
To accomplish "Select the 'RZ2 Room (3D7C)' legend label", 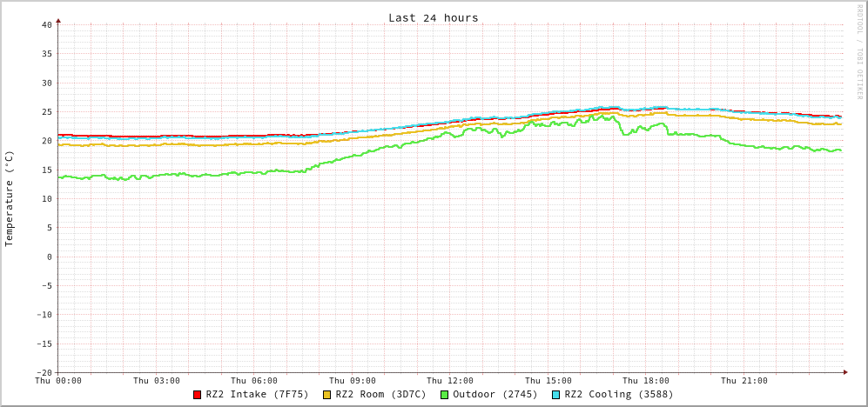I will 380,395.
